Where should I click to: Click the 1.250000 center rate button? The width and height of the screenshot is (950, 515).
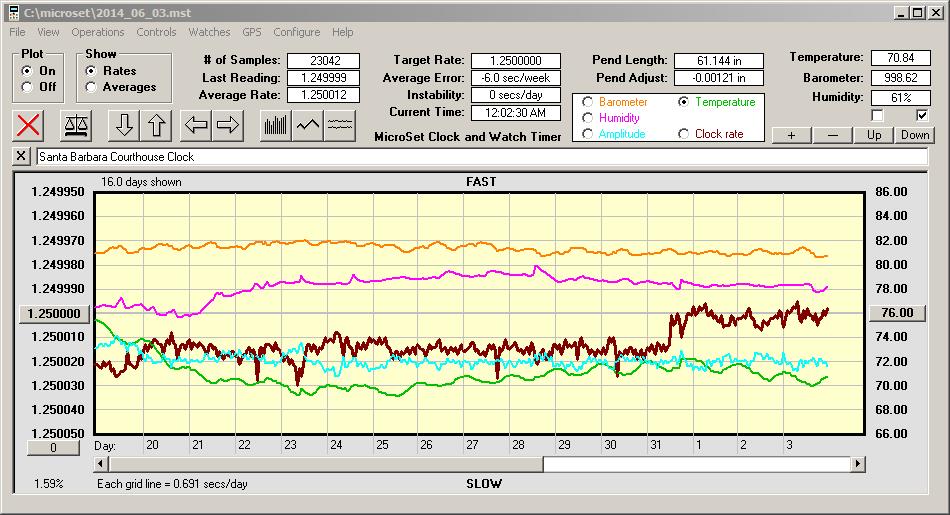tap(54, 313)
